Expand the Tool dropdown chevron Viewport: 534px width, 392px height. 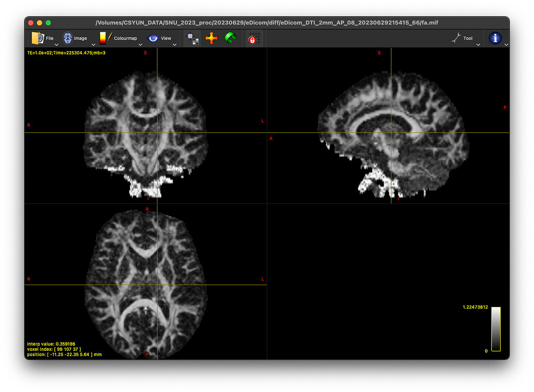478,44
